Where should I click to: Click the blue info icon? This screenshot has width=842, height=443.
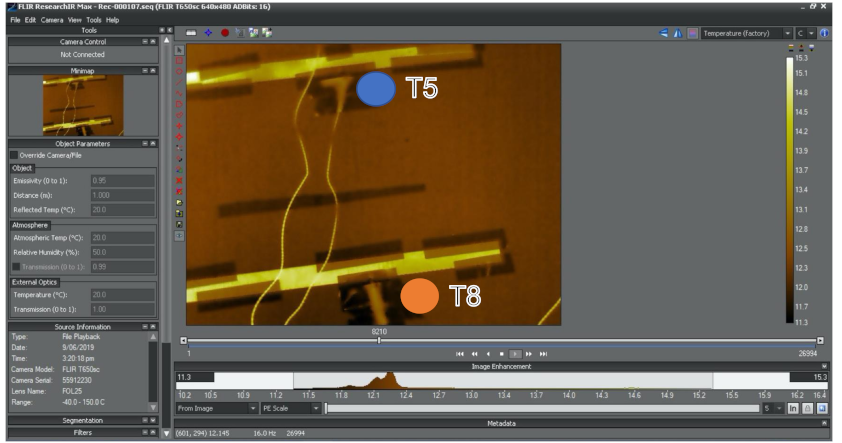(824, 33)
